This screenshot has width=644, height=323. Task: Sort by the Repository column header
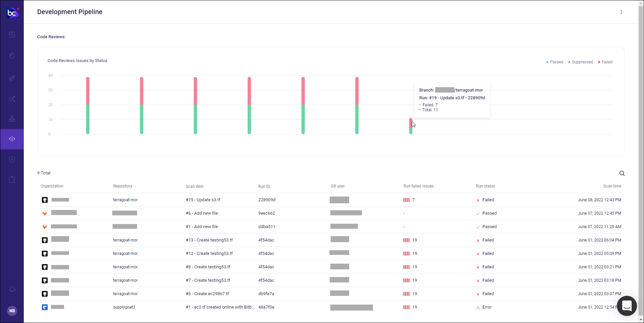click(x=123, y=186)
